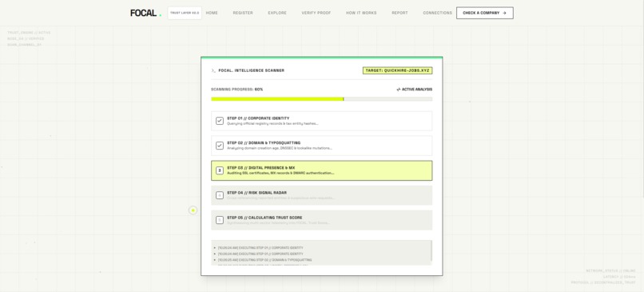Viewport: 644px width, 292px height.
Task: Click the 'Analyzing domain creation age' description
Action: click(x=280, y=148)
